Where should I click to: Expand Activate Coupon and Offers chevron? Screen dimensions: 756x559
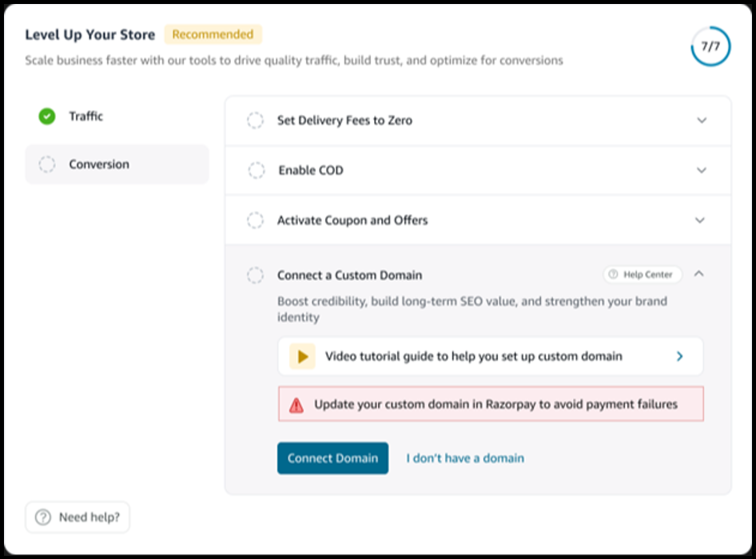click(700, 220)
